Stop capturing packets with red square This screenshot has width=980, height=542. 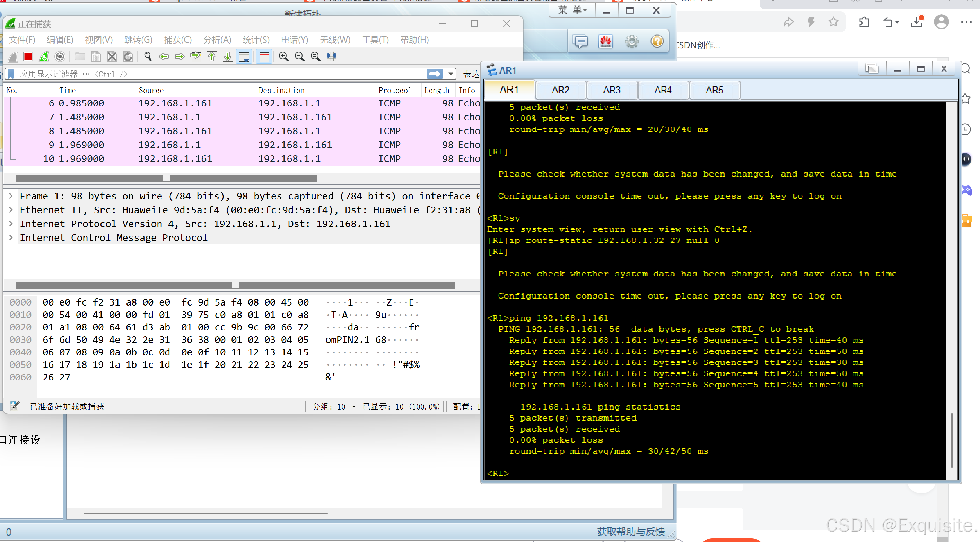tap(28, 57)
